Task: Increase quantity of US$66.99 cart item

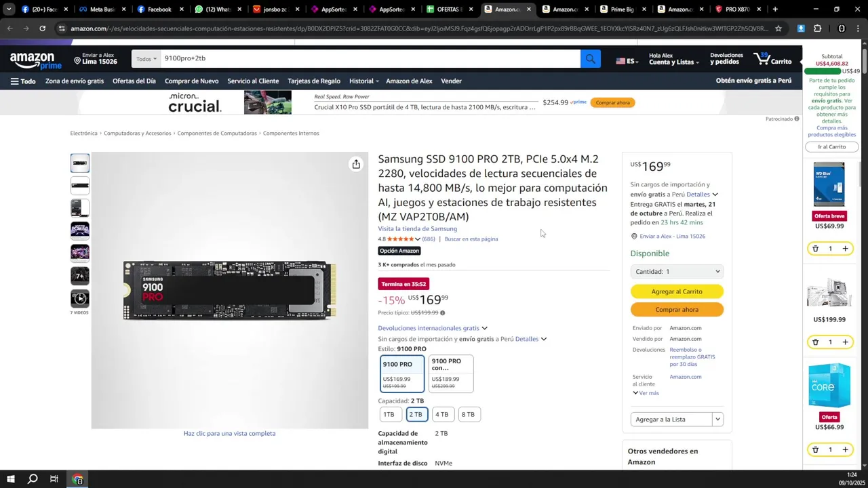Action: tap(845, 449)
